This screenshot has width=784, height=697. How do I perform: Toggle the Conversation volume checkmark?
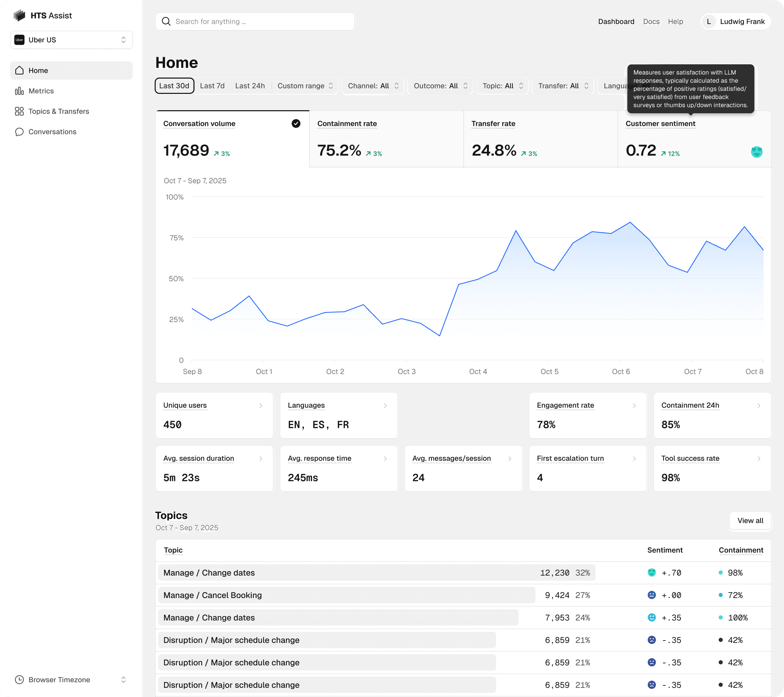[x=296, y=123]
